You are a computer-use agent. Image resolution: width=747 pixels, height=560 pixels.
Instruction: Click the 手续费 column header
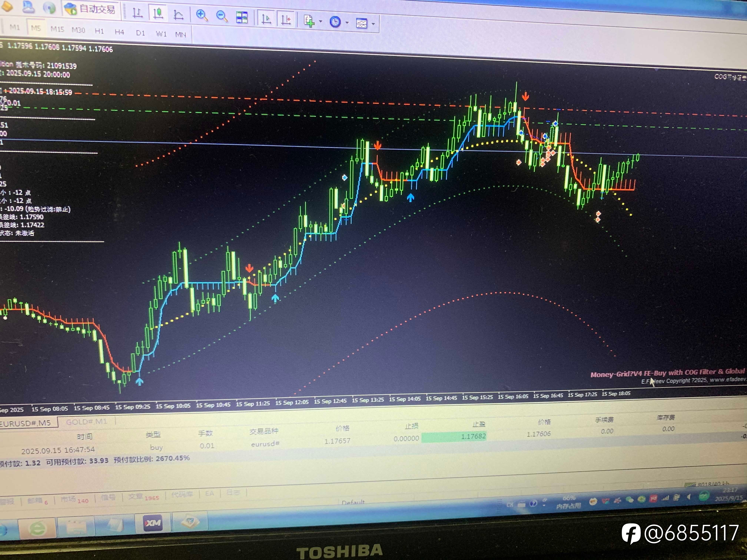[x=604, y=420]
